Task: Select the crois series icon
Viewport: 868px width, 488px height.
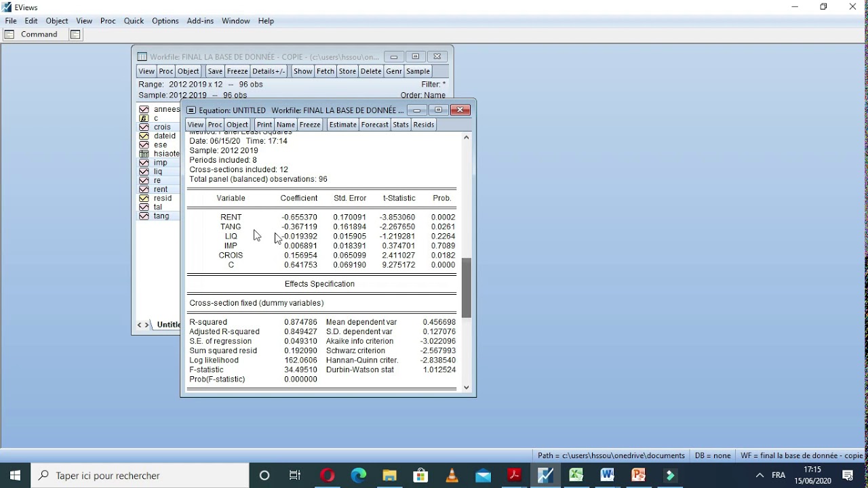Action: [x=144, y=127]
